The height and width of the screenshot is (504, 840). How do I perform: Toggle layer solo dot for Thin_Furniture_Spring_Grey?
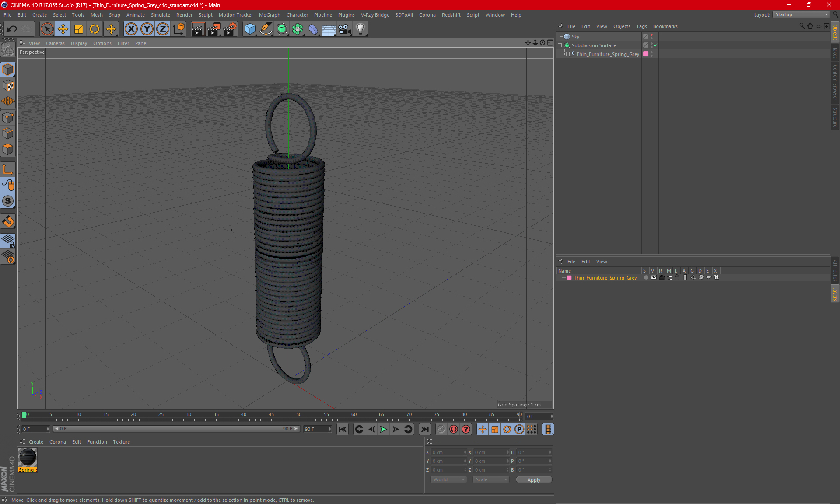click(x=646, y=277)
